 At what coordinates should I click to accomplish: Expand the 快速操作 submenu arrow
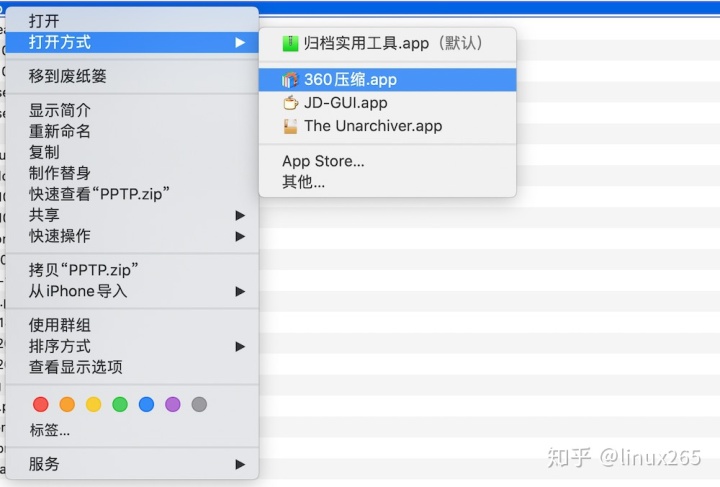tap(240, 236)
